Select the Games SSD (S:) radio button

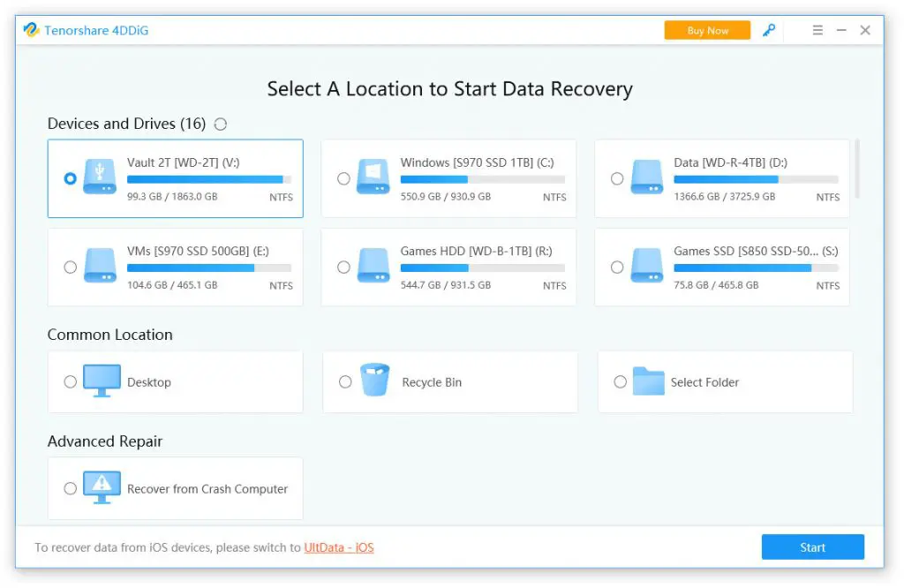point(617,267)
